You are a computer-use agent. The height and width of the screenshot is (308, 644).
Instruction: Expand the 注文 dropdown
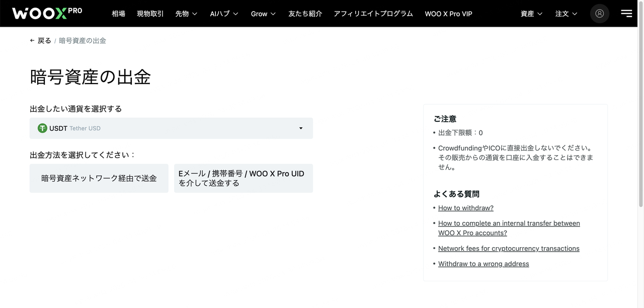[566, 14]
